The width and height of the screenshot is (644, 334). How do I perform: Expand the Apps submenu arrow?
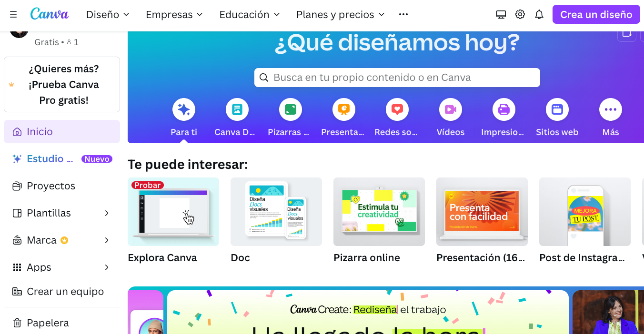pos(107,267)
